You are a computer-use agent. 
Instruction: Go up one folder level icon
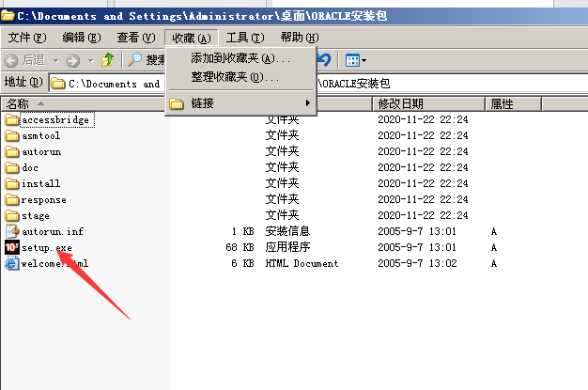[108, 60]
